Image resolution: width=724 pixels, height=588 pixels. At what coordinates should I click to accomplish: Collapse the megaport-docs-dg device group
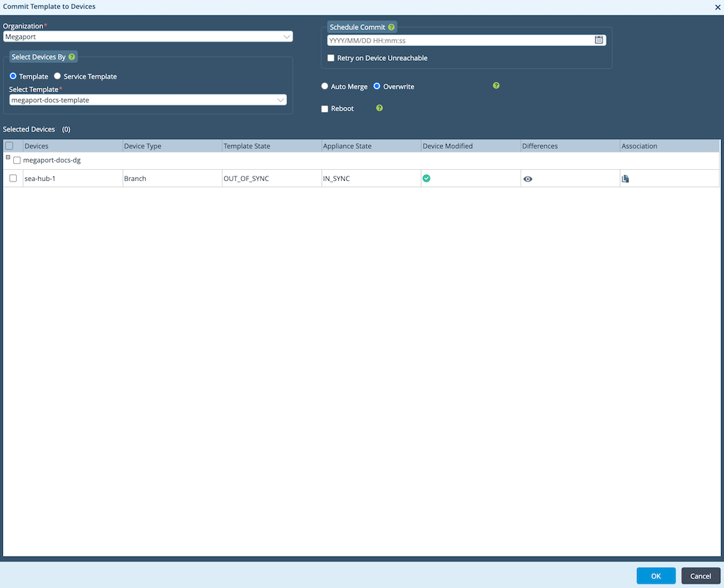[x=8, y=158]
